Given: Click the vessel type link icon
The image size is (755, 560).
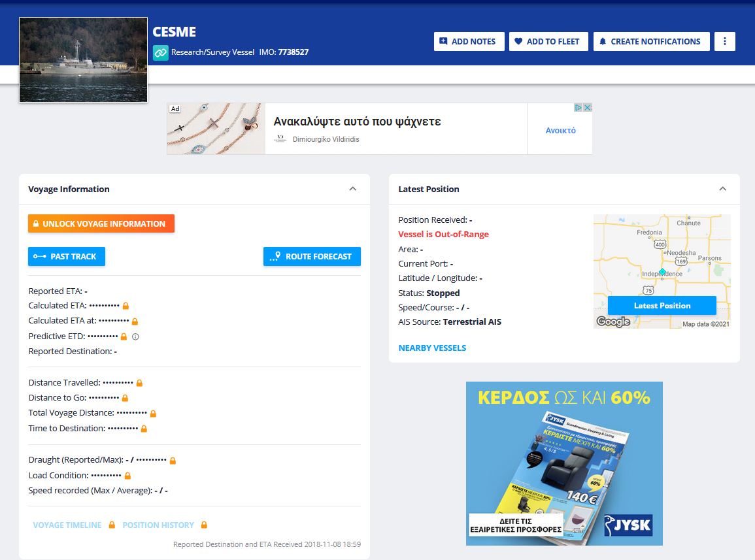Looking at the screenshot, I should (161, 52).
